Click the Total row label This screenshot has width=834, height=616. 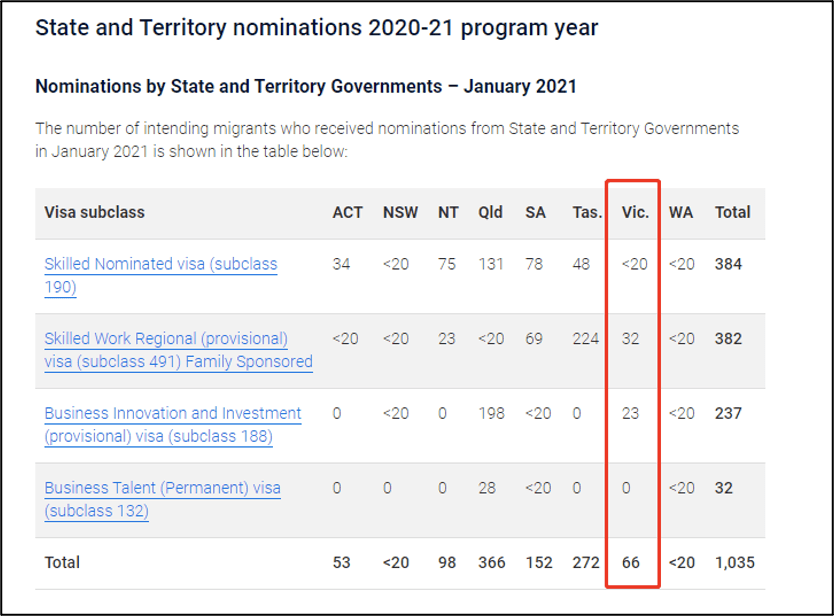point(62,562)
